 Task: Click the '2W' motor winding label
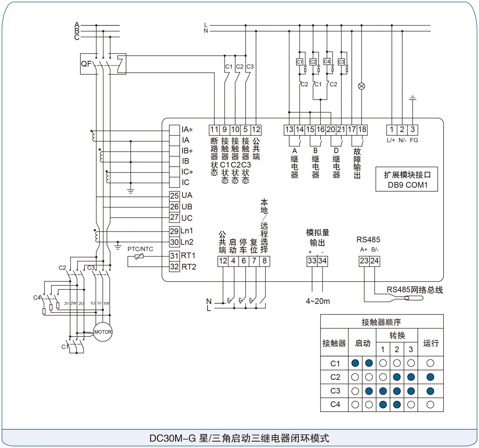74,303
